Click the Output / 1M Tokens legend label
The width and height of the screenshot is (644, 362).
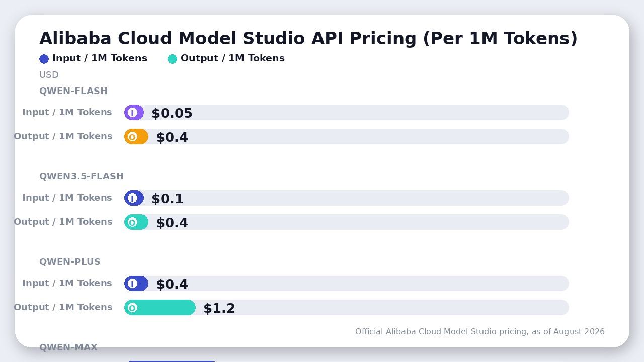(x=232, y=58)
